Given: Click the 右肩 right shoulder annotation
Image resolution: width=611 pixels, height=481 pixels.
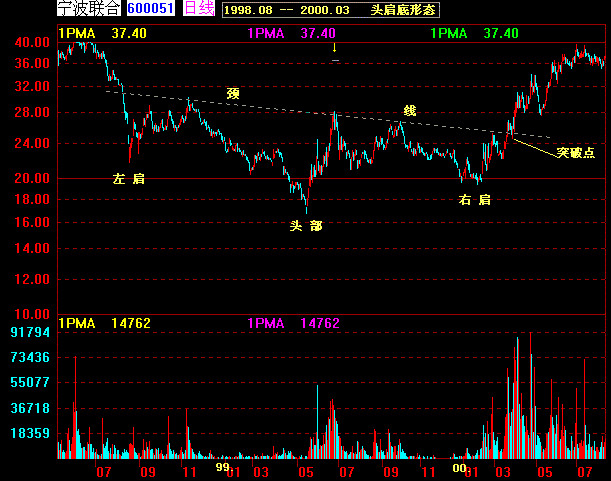Looking at the screenshot, I should coord(474,200).
